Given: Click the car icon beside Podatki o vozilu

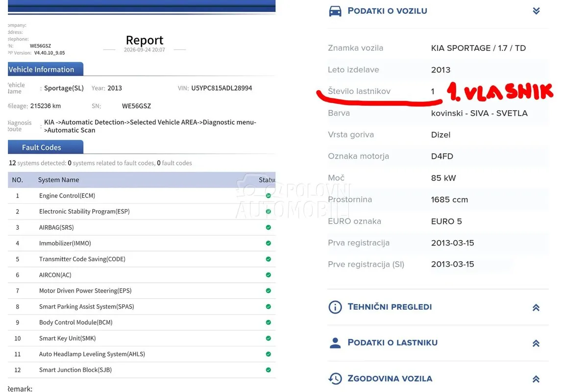Looking at the screenshot, I should [335, 11].
